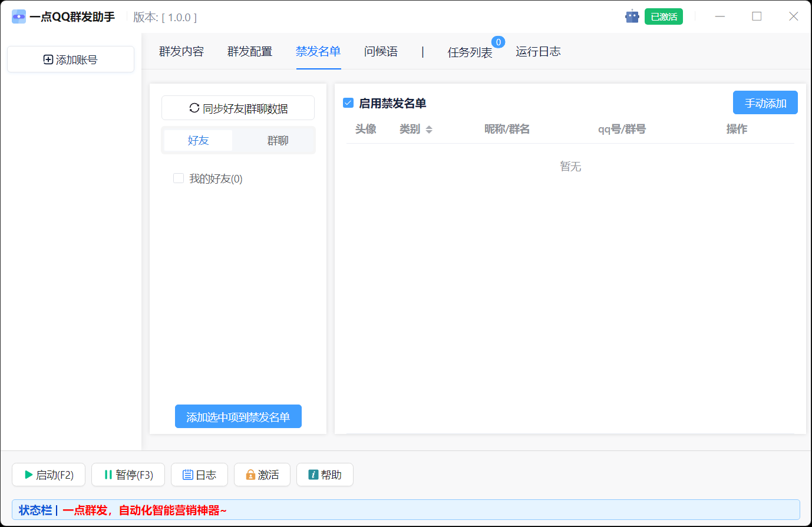Click the robot icon in the title bar

click(632, 16)
